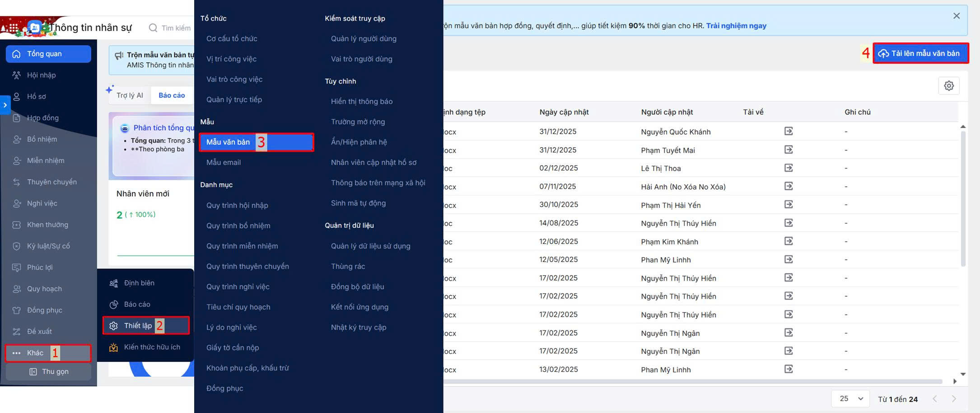The height and width of the screenshot is (413, 980).
Task: Expand the left side panel arrow
Action: (x=5, y=105)
